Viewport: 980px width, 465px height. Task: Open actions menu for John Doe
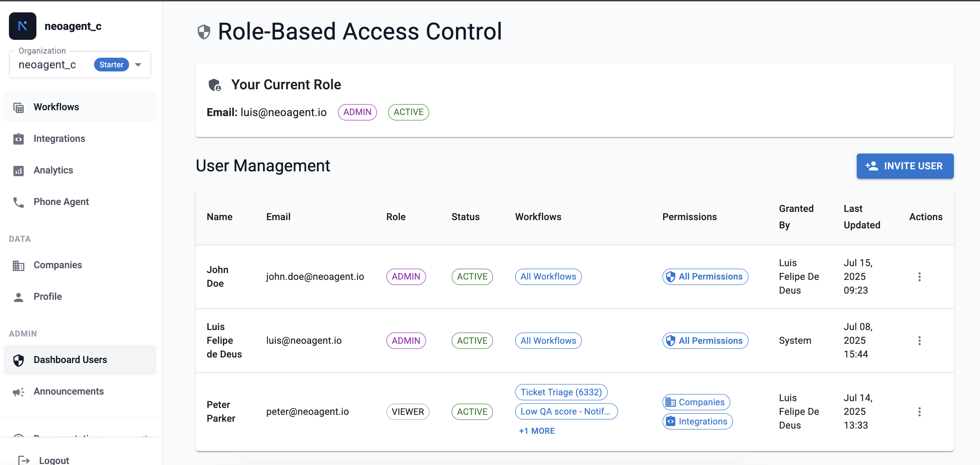tap(919, 277)
